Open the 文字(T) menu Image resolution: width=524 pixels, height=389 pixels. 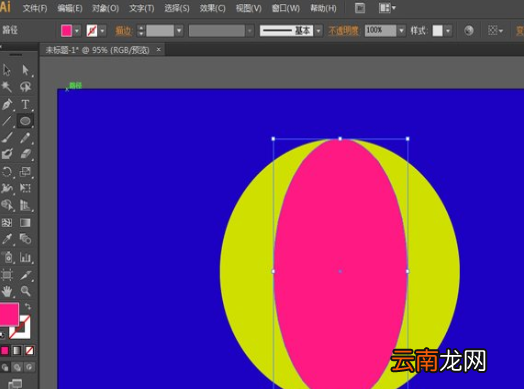[142, 8]
